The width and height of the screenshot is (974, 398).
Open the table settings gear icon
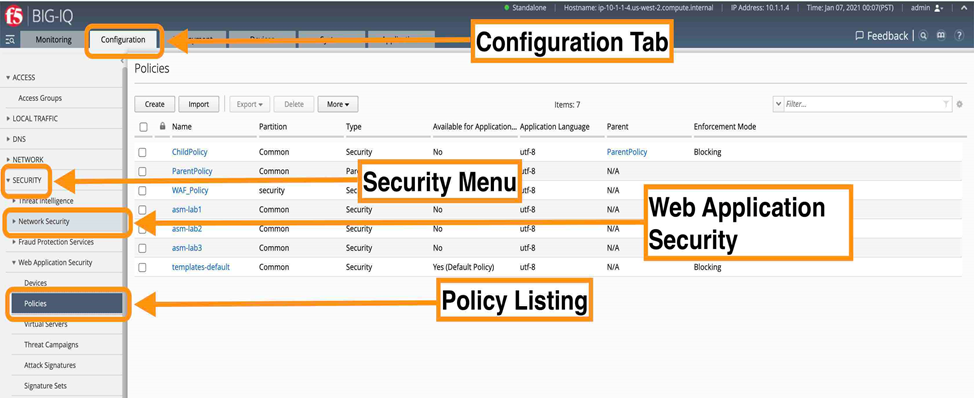tap(959, 104)
